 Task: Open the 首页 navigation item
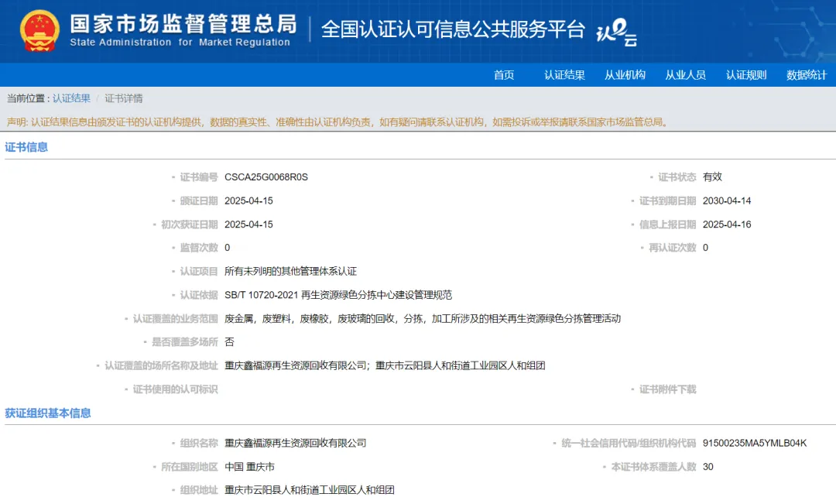pos(504,75)
